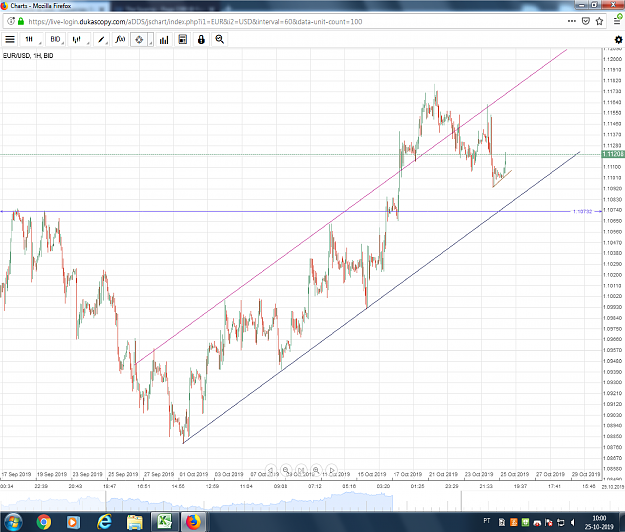The height and width of the screenshot is (532, 625).
Task: Click the EUR/USD, 1H, BID chart label
Action: coord(28,56)
